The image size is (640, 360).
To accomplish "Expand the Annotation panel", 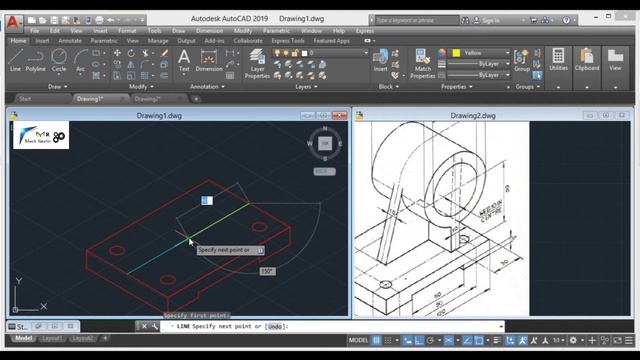I will pos(207,87).
